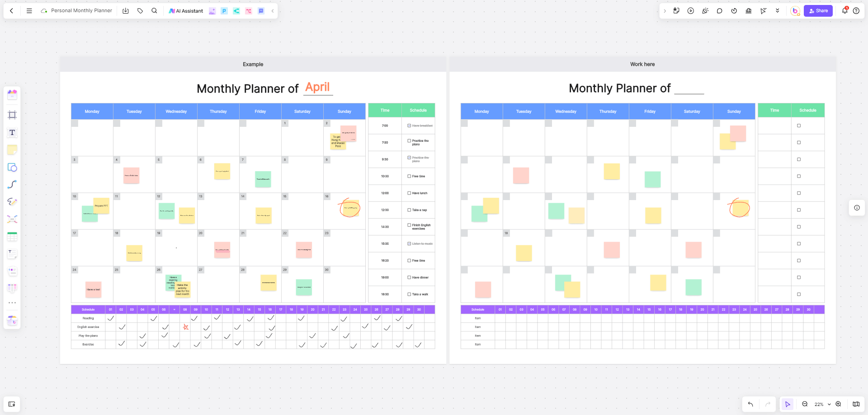
Task: Open the 22% zoom level dropdown
Action: pyautogui.click(x=822, y=404)
